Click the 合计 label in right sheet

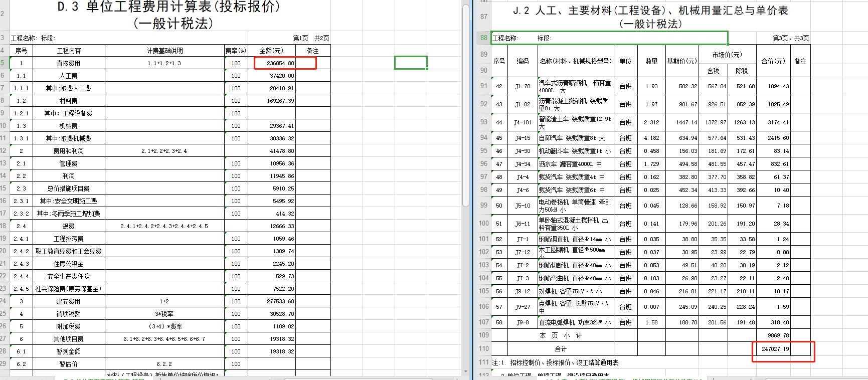(x=561, y=349)
